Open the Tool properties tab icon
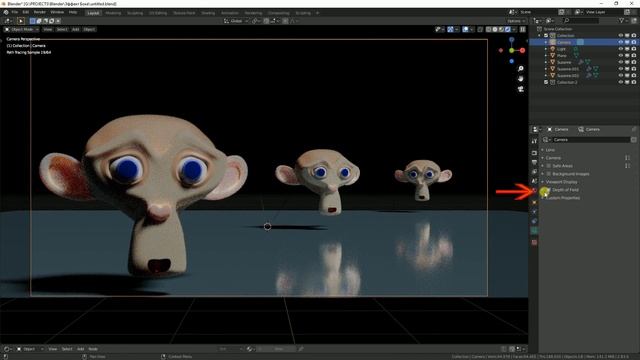 click(x=534, y=141)
